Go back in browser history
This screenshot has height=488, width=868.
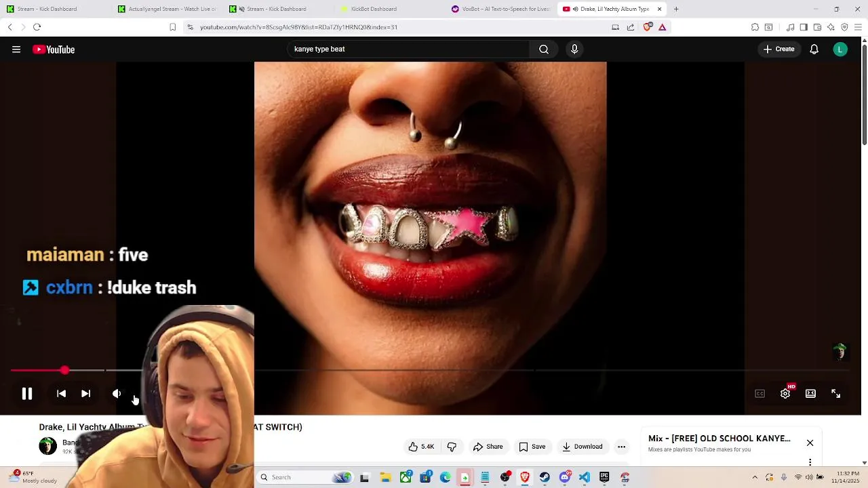tap(9, 27)
